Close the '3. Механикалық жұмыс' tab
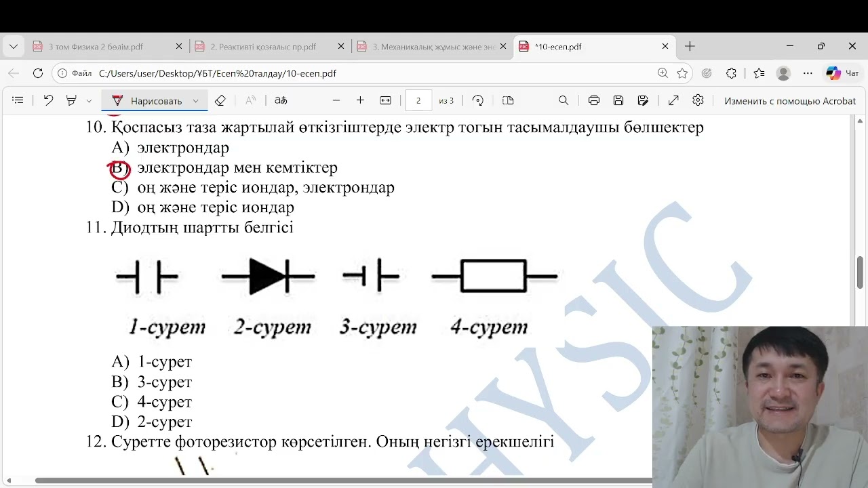Viewport: 868px width, 488px height. tap(503, 47)
